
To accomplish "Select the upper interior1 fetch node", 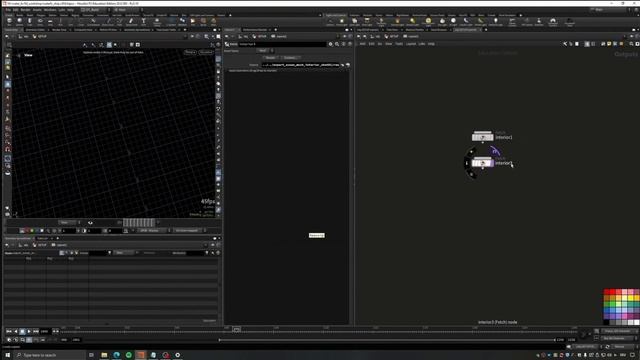I will (x=482, y=137).
